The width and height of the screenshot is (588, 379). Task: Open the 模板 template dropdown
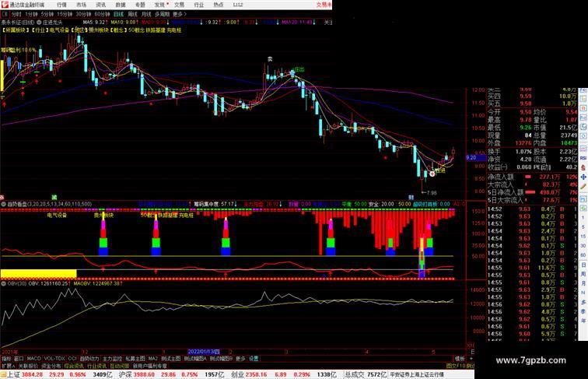pyautogui.click(x=460, y=359)
